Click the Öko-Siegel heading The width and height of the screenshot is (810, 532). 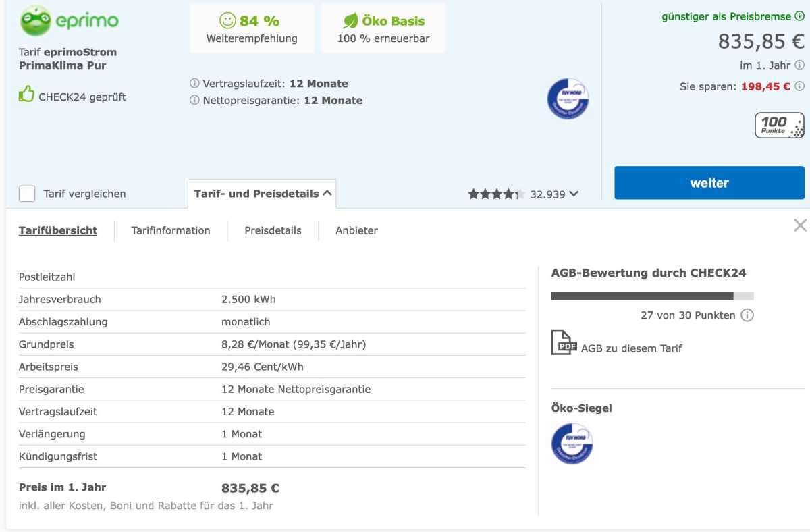pos(582,408)
